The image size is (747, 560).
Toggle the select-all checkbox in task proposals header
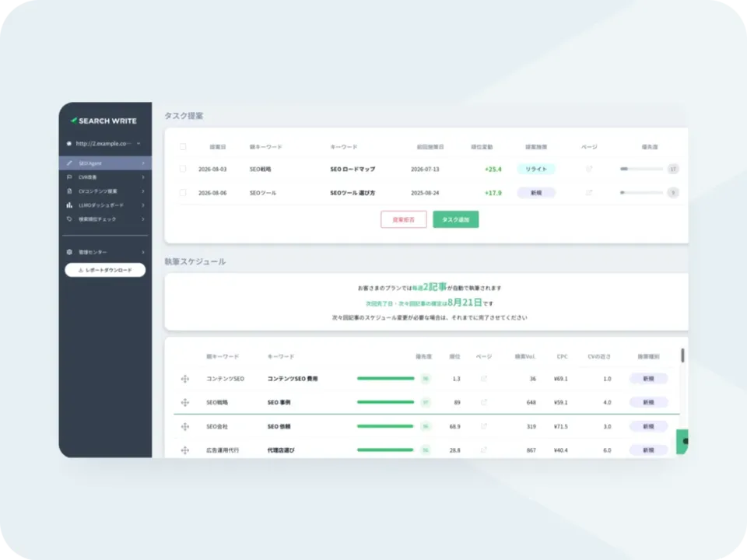pyautogui.click(x=183, y=147)
